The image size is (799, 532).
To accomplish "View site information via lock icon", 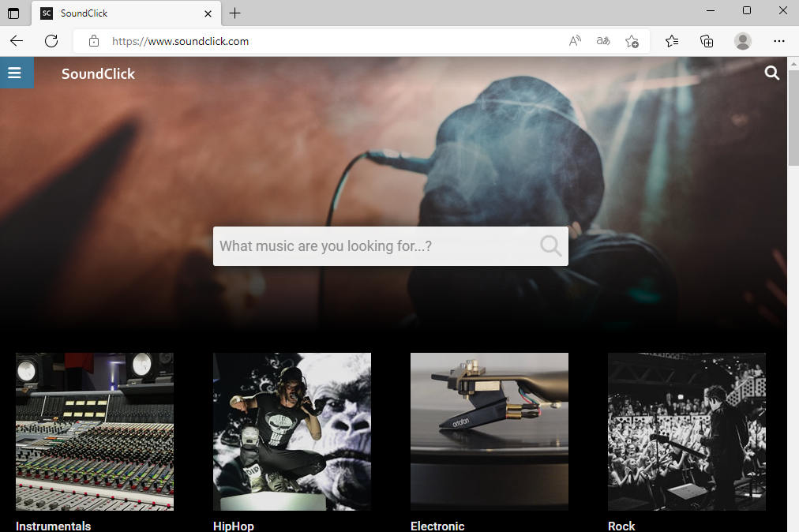I will 94,41.
